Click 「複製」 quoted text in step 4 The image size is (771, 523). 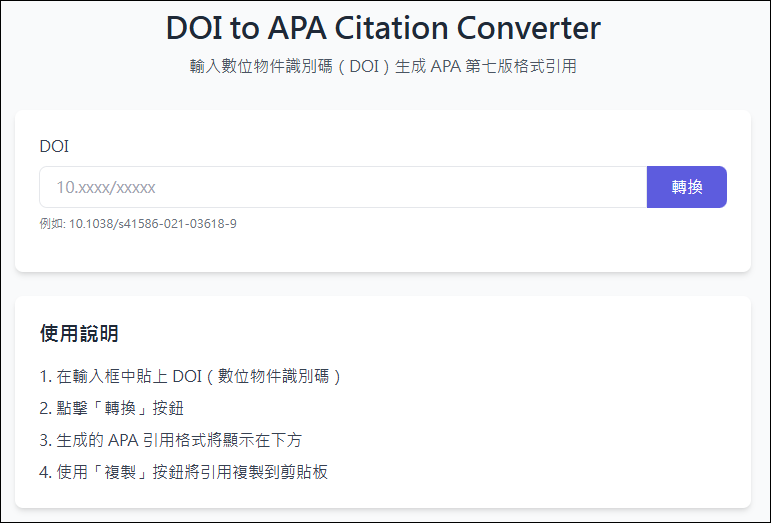[120, 472]
